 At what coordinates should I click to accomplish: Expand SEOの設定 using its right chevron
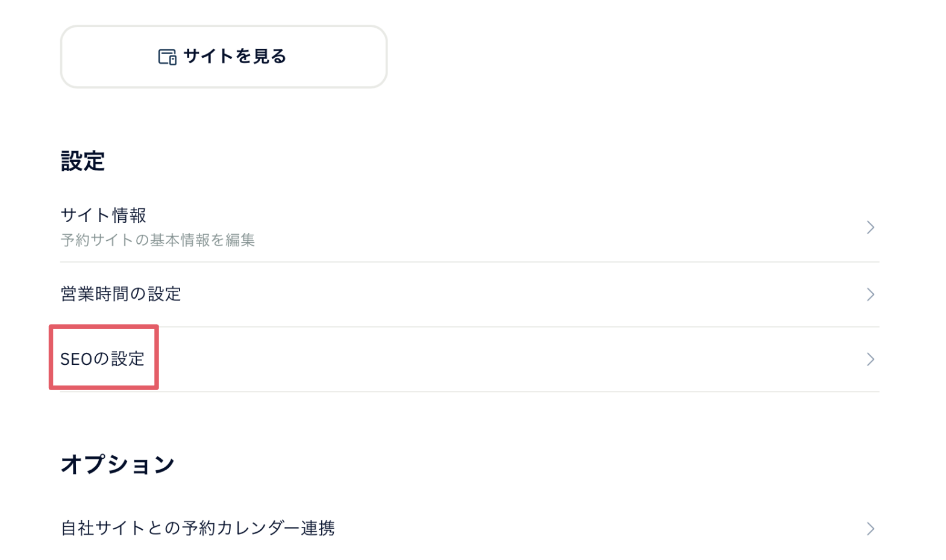pos(870,359)
